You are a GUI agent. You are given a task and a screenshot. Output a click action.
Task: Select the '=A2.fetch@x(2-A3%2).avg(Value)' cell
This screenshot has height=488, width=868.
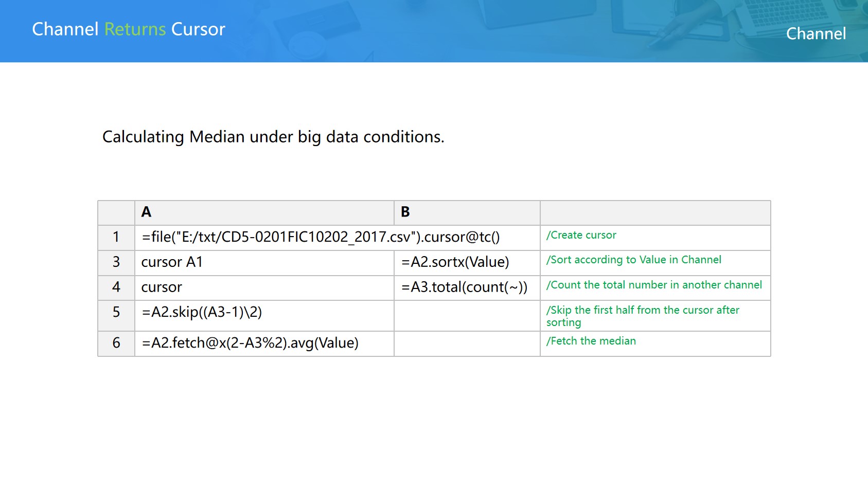pyautogui.click(x=250, y=343)
